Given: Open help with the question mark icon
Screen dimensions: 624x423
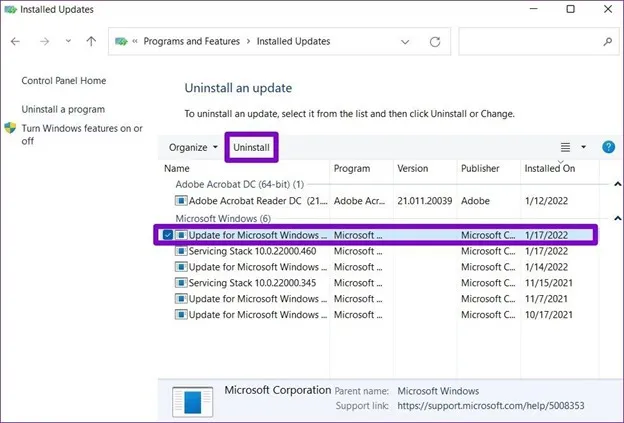Looking at the screenshot, I should click(608, 147).
